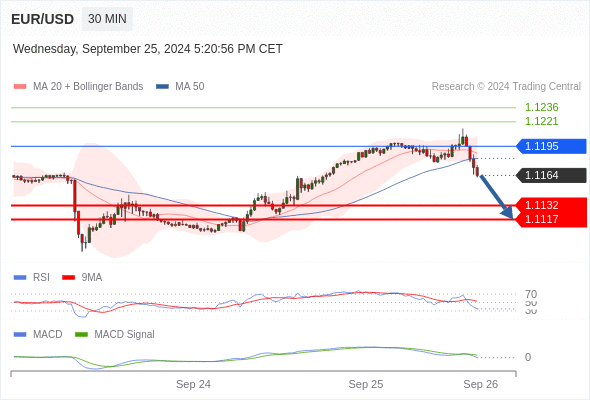Click the MA 20 + Bollinger Bands legend label
The image size is (590, 400).
(88, 87)
